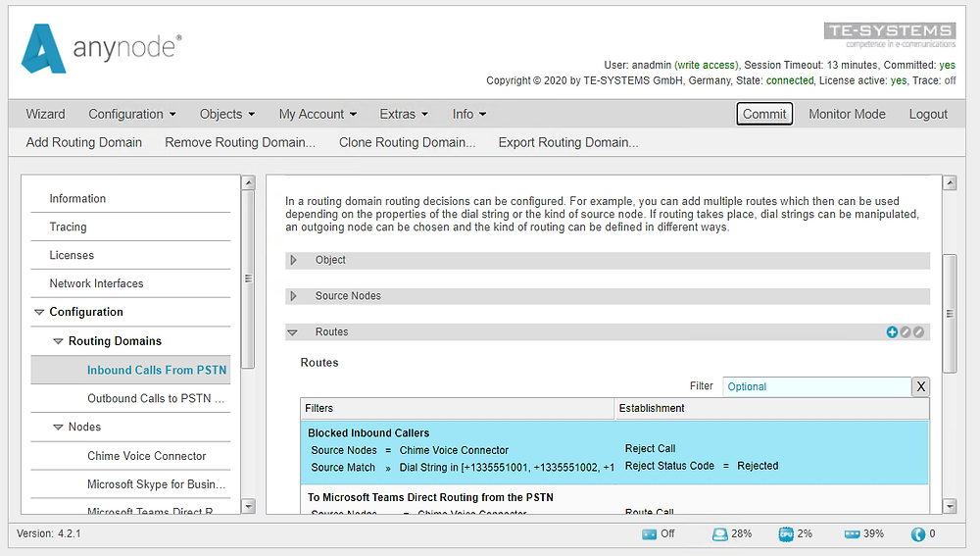
Task: Click the main panel scrollbar thumb
Action: click(x=950, y=314)
